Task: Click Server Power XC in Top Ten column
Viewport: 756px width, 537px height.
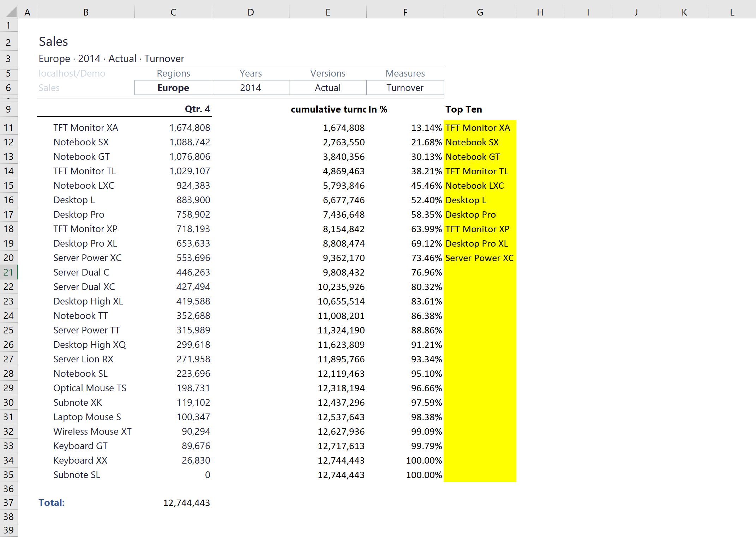Action: [479, 258]
